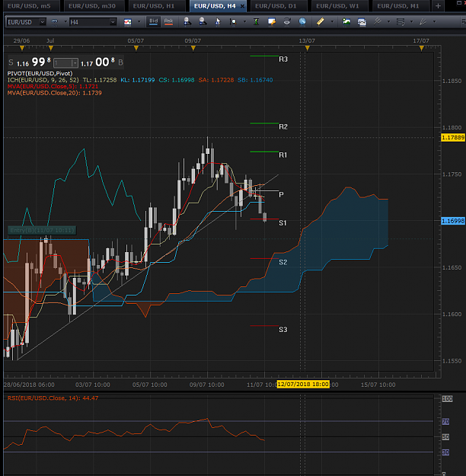Expand the line drawing tools dropdown arrow
Image resolution: width=466 pixels, height=476 pixels.
388,21
